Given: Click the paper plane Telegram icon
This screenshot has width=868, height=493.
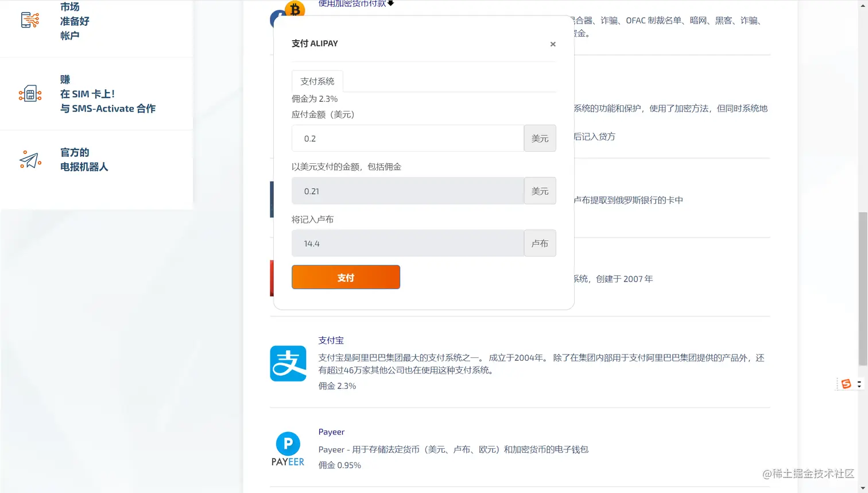Looking at the screenshot, I should [x=30, y=159].
